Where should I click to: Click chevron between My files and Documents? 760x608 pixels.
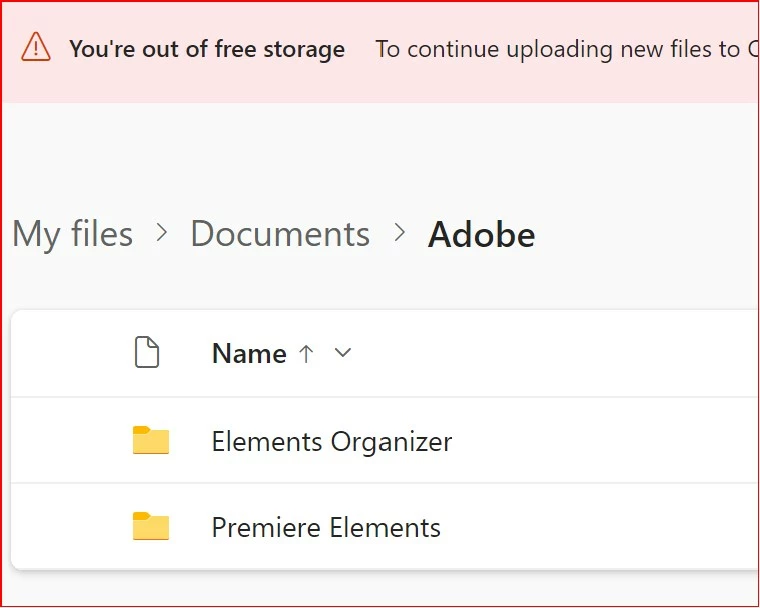click(x=162, y=234)
